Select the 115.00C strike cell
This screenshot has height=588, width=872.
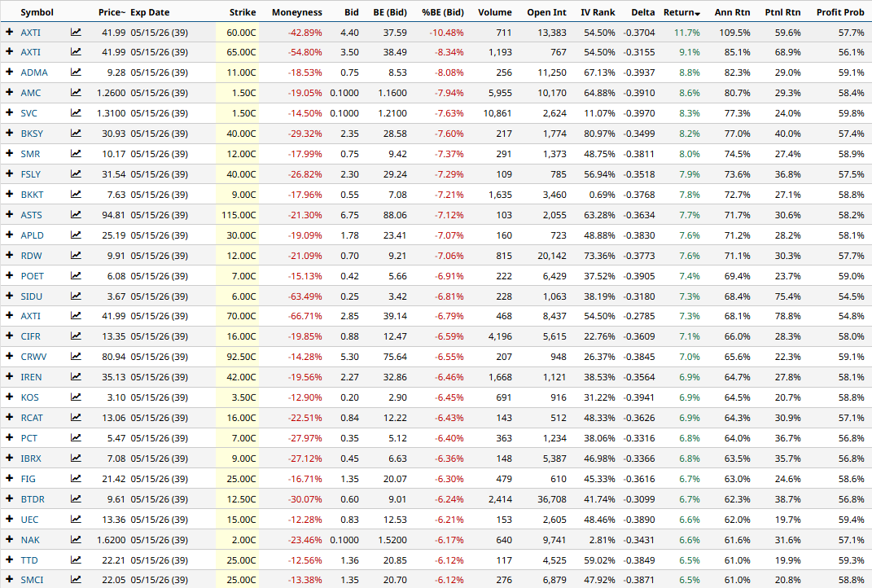pos(238,215)
